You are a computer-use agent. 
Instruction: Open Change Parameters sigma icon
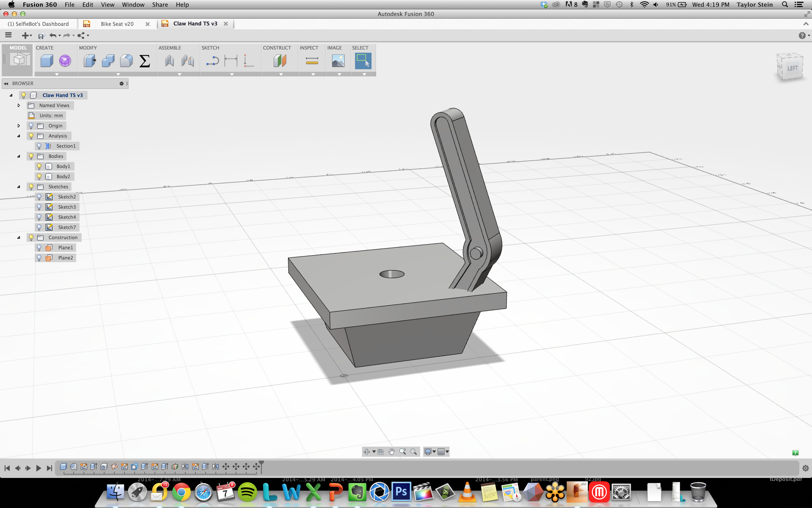145,61
